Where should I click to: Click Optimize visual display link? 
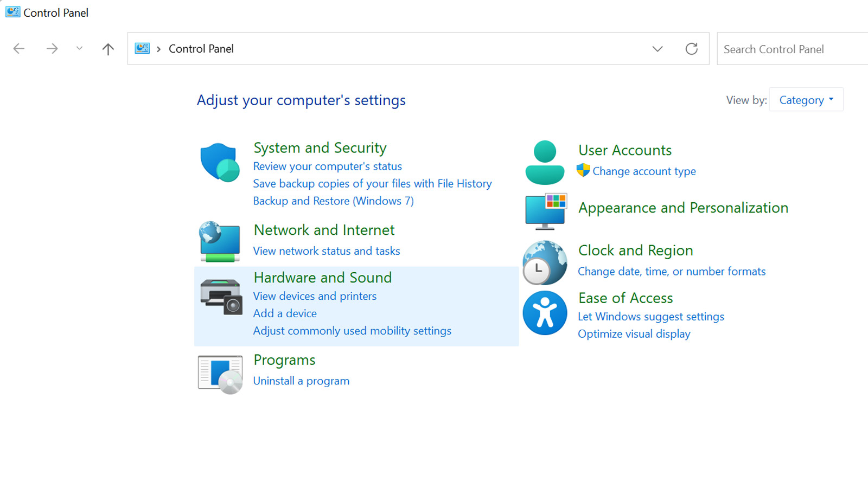pyautogui.click(x=634, y=334)
